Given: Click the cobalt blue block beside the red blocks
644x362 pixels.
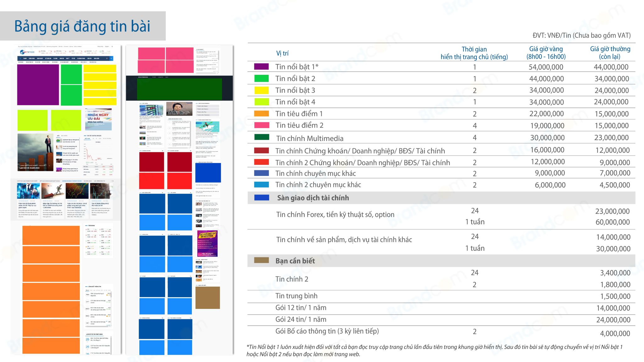Looking at the screenshot, I should (208, 173).
